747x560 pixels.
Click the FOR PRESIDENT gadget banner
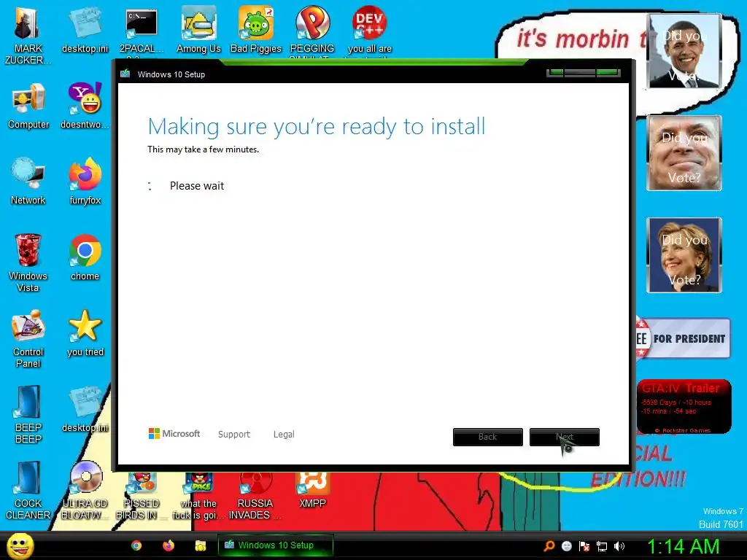click(x=683, y=338)
